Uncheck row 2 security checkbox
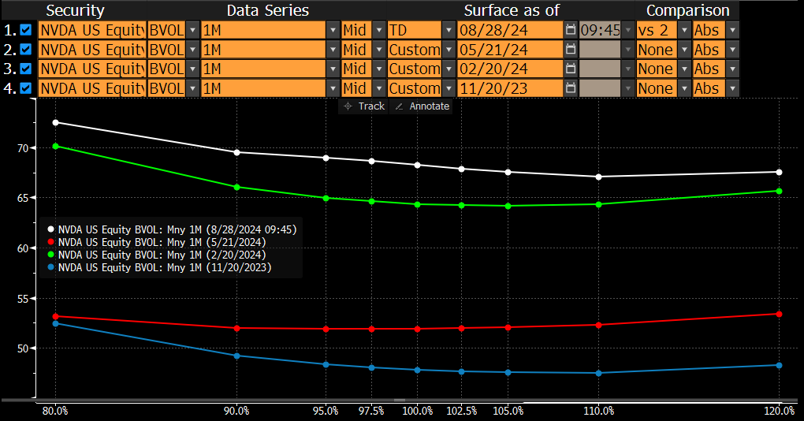This screenshot has width=805, height=424. click(26, 49)
